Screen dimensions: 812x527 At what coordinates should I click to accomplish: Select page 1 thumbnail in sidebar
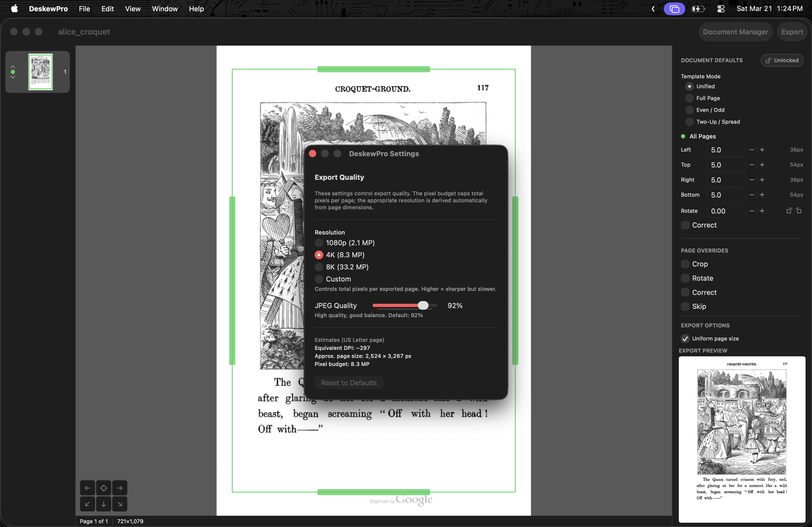pyautogui.click(x=40, y=72)
